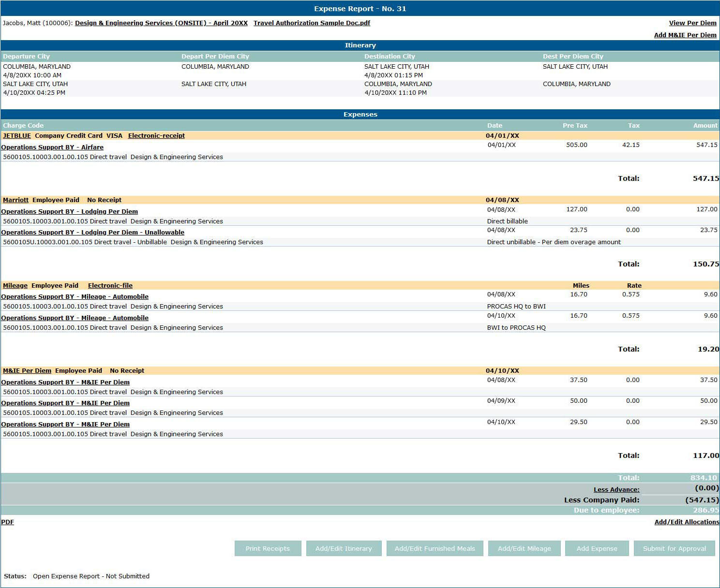
Task: Click Add M&IE Per Diem
Action: (686, 35)
